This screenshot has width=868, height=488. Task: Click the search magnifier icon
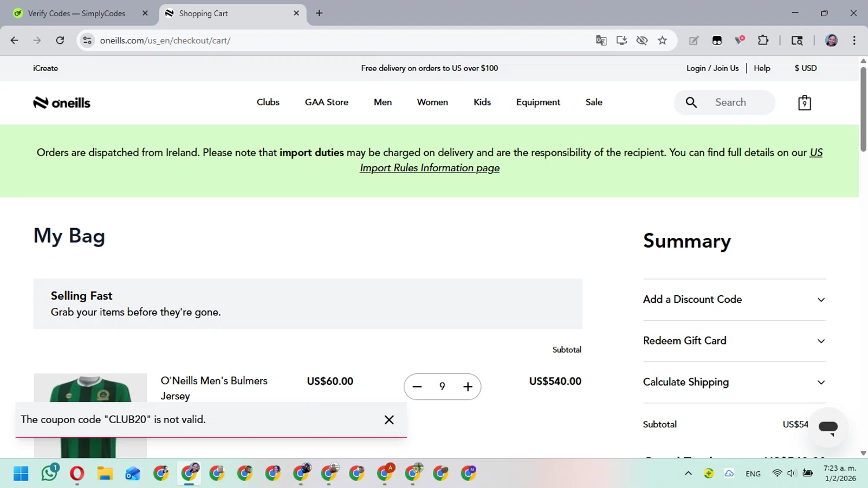tap(691, 102)
